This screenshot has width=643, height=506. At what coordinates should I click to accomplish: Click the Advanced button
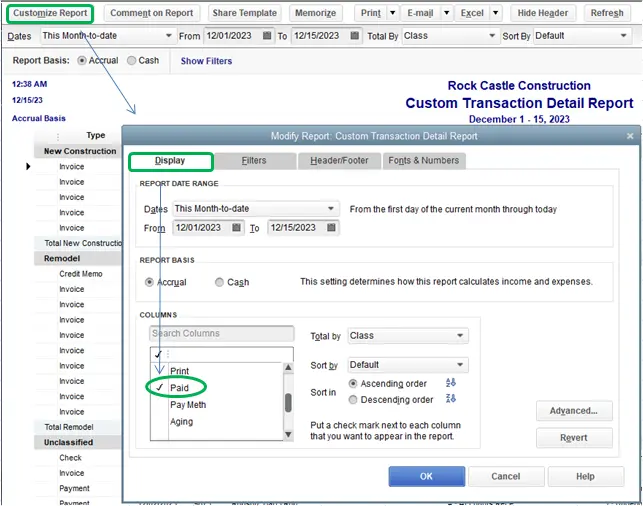click(574, 410)
